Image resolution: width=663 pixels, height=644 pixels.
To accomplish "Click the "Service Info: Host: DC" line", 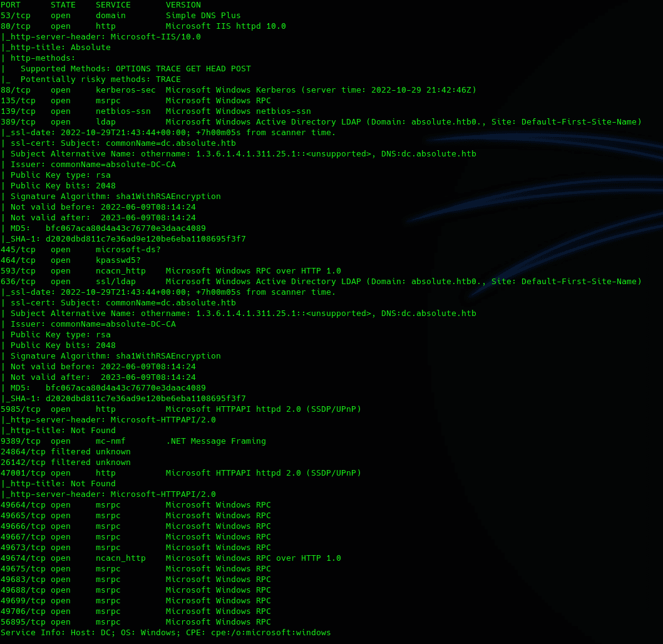I will 166,633.
